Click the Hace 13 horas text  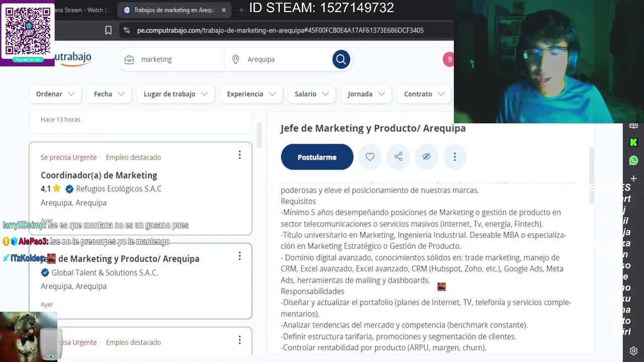[x=60, y=119]
